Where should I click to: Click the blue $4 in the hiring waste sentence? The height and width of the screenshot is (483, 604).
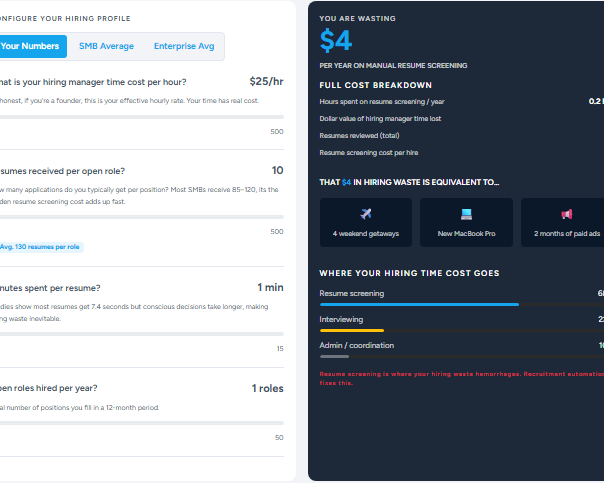(346, 182)
